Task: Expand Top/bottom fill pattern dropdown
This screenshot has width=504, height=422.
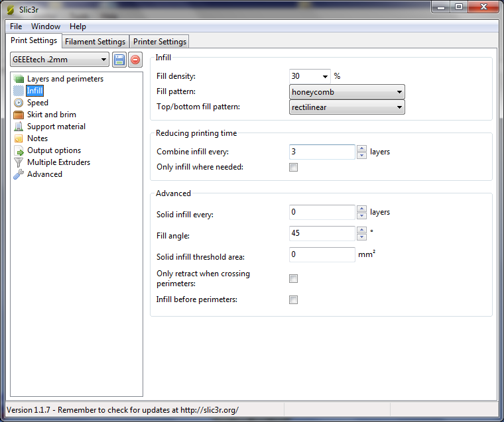Action: (x=347, y=107)
